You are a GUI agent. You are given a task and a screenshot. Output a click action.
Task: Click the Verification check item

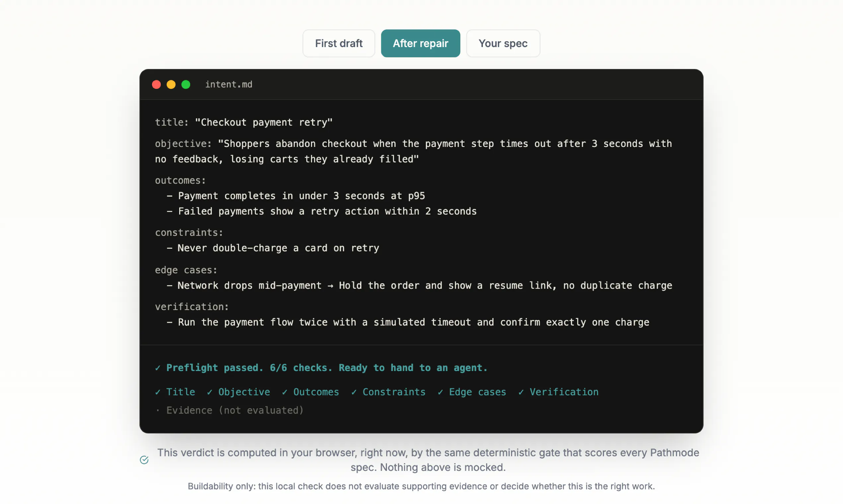(x=558, y=392)
